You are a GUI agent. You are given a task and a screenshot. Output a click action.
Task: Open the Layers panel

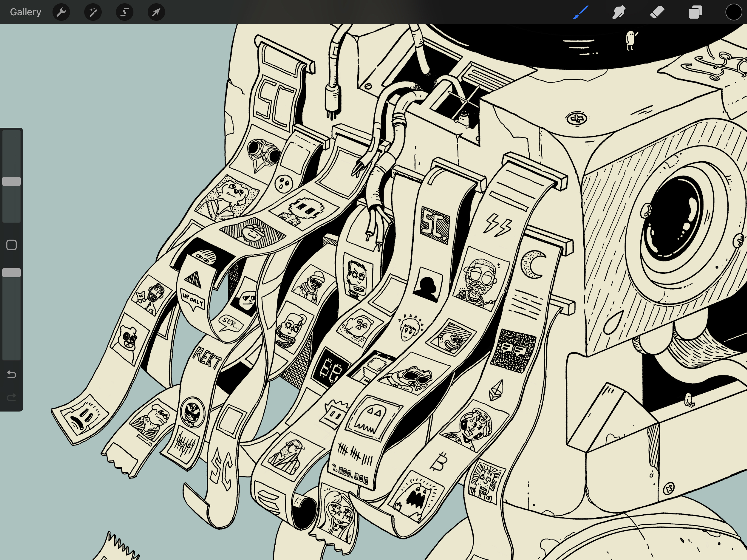695,12
